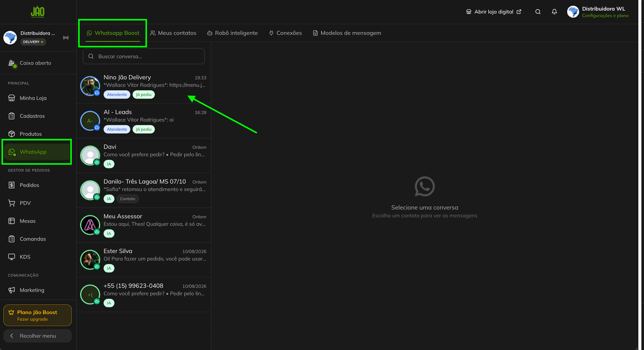
Task: Click the Conexões plug icon
Action: coord(271,33)
